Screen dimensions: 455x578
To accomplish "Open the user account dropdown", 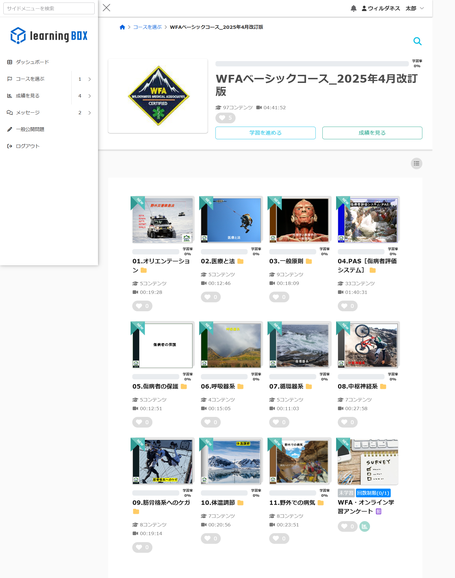I will point(393,8).
